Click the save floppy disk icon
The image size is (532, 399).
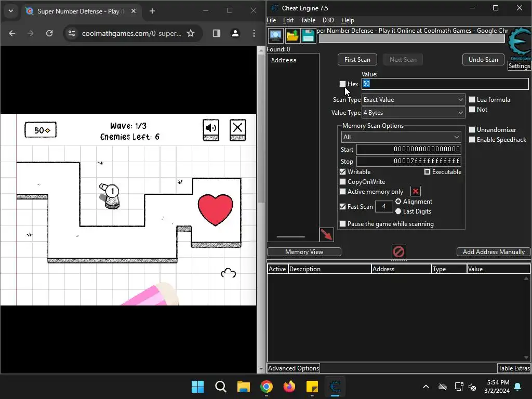308,36
